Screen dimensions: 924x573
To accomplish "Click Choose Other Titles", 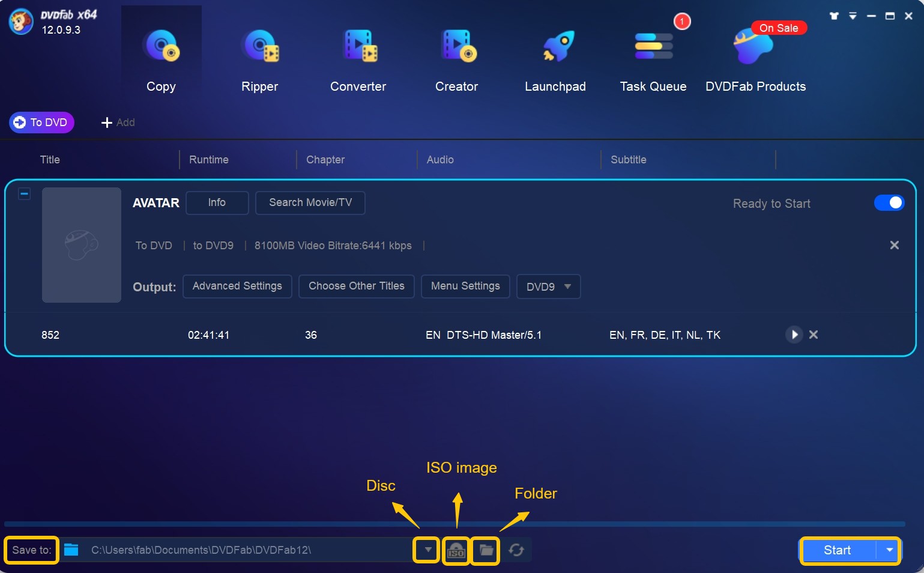I will 357,286.
